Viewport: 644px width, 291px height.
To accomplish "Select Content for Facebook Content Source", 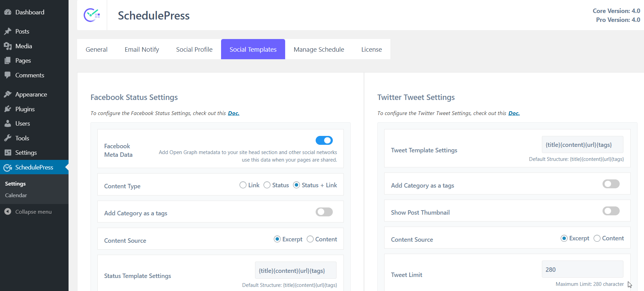I will click(x=310, y=239).
